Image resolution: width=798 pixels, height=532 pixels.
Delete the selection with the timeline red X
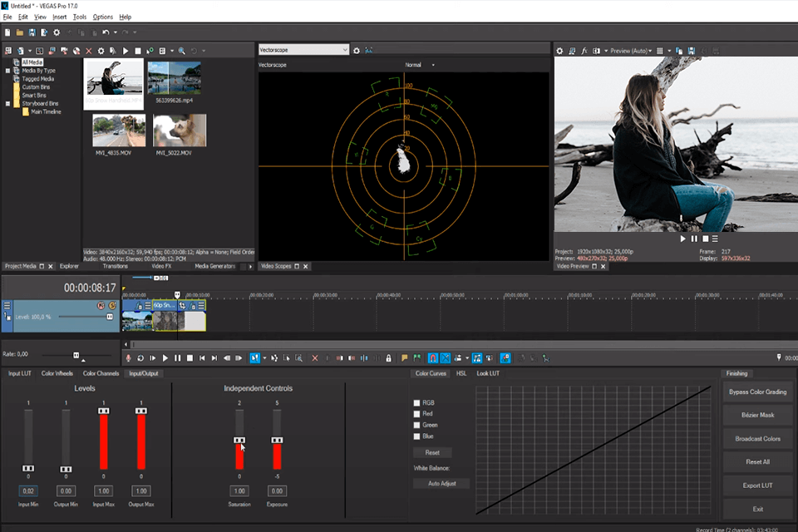coord(314,358)
